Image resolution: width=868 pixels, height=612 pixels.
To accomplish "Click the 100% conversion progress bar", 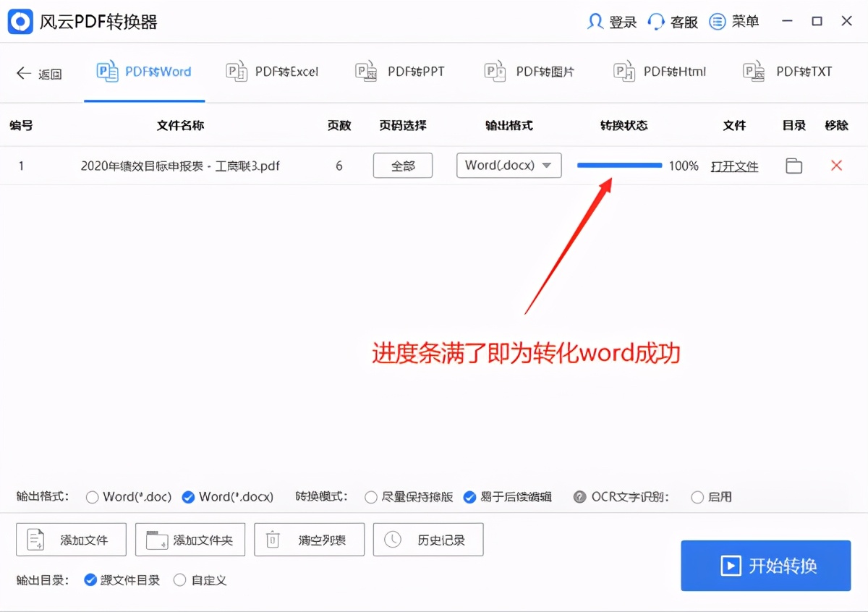I will pyautogui.click(x=619, y=166).
